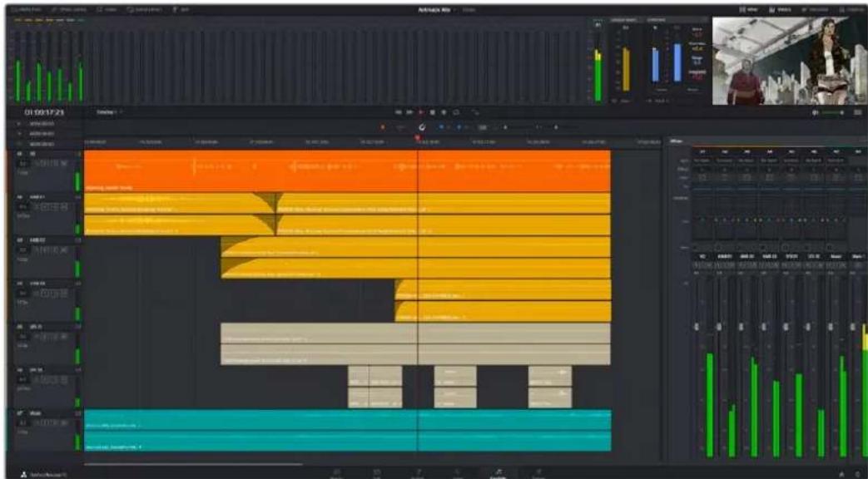868x479 pixels.
Task: Click the timeline horizontal scrollbar
Action: coord(193,464)
